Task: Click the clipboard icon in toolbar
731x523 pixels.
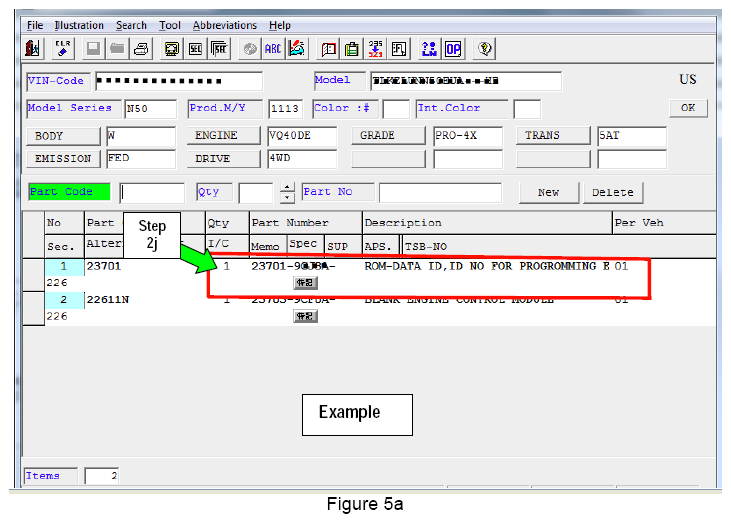Action: (x=352, y=48)
